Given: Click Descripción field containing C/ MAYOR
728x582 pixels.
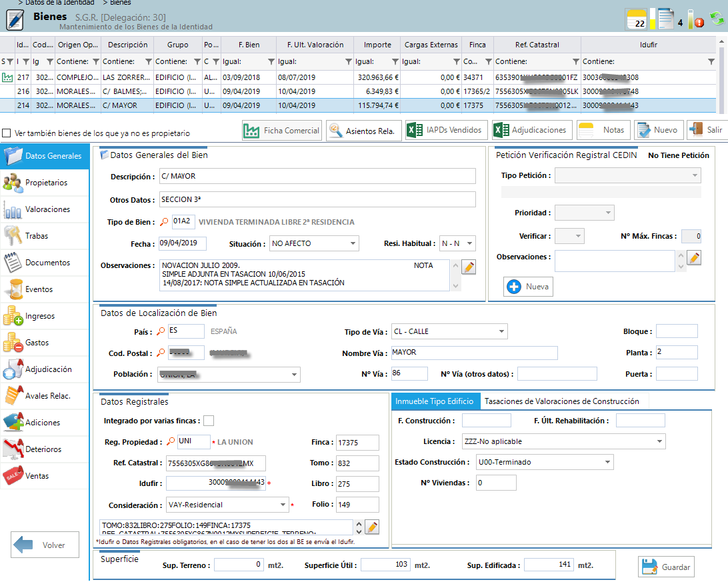Looking at the screenshot, I should pos(317,177).
